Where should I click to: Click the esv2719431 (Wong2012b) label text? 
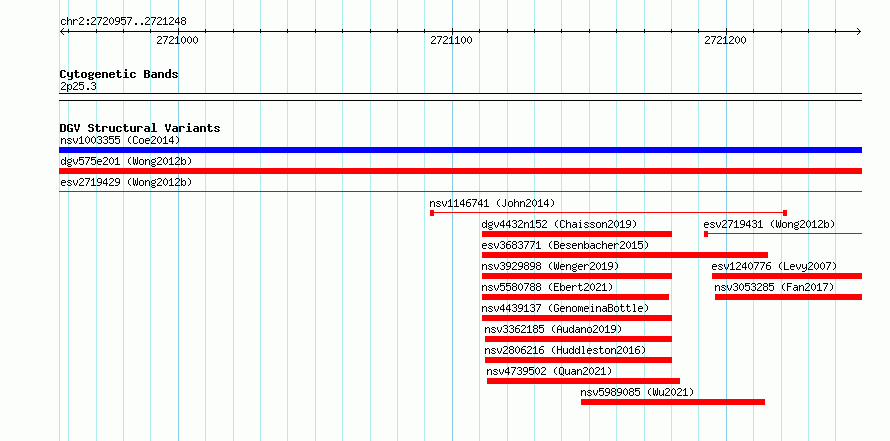(769, 224)
